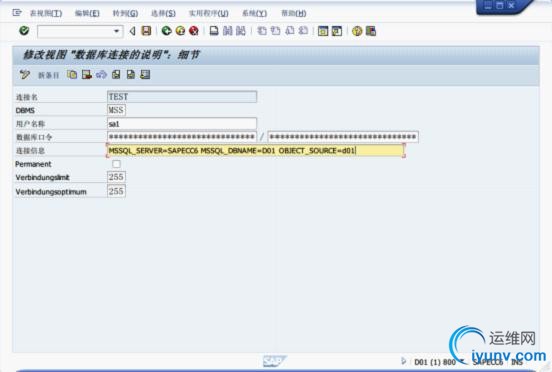
Task: Click the Print icon
Action: (x=214, y=31)
